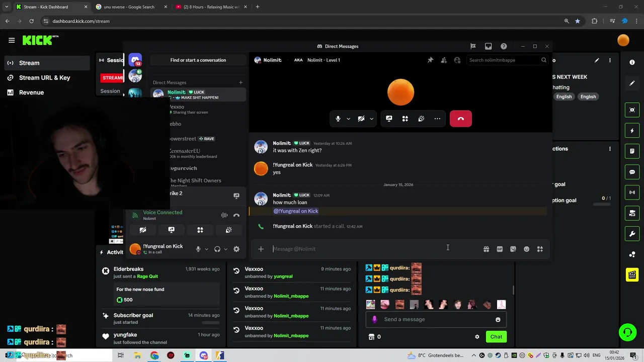Add friends to DM icon

point(444,60)
